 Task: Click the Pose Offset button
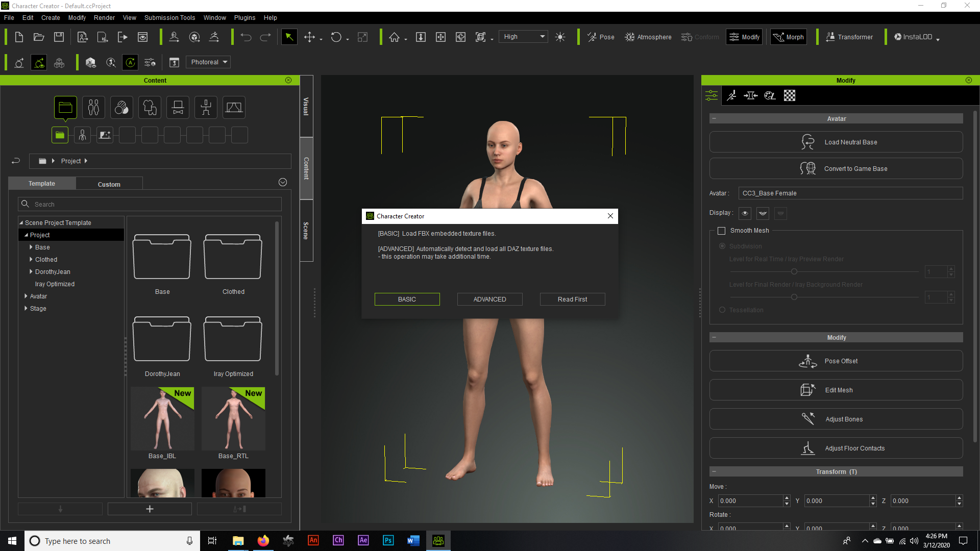(836, 361)
